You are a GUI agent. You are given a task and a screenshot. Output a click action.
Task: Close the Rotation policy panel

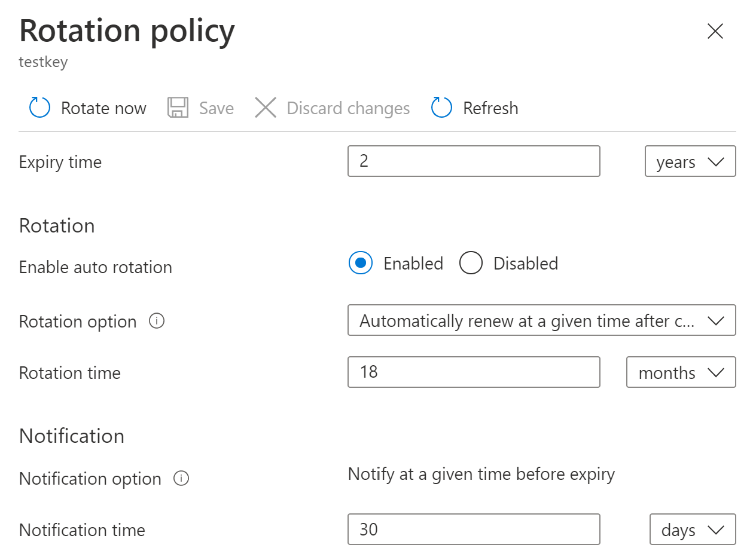pyautogui.click(x=715, y=31)
